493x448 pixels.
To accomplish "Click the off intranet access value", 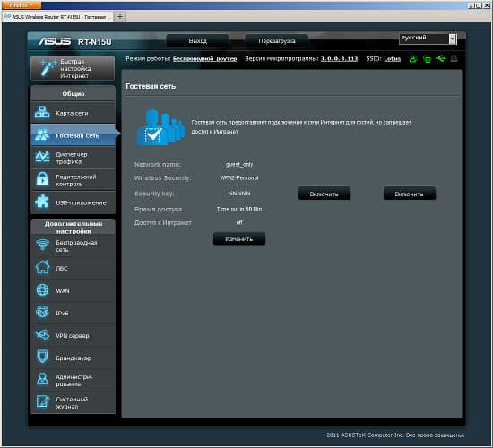I will coord(239,222).
